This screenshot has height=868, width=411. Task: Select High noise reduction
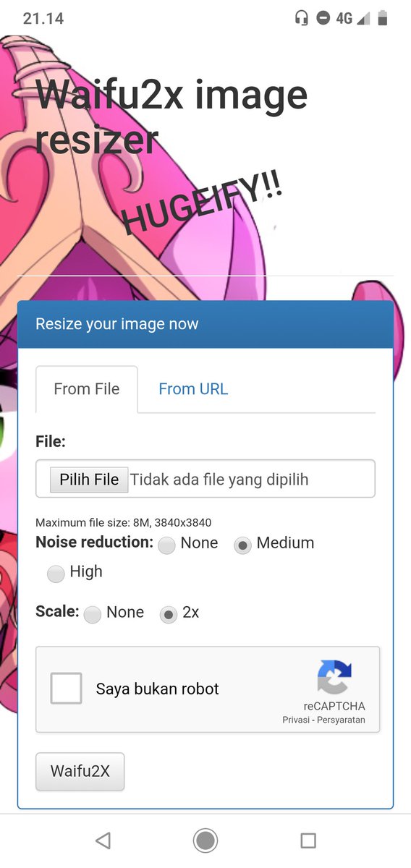(56, 574)
